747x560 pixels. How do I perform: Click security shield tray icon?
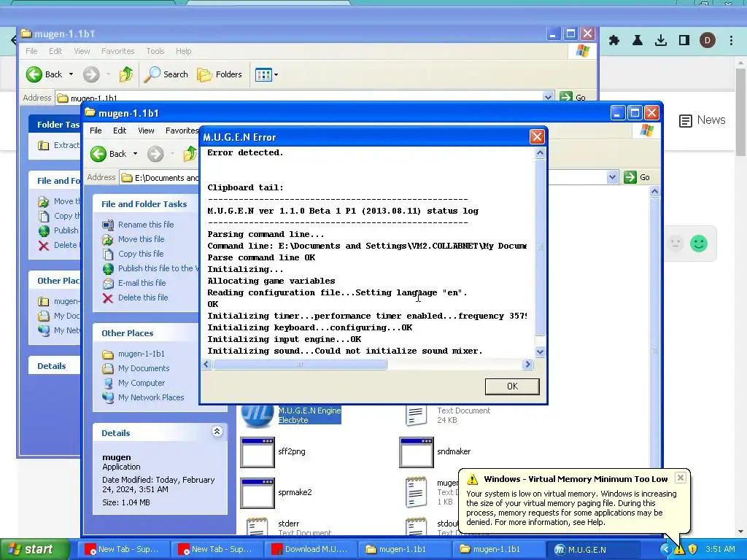tap(693, 550)
